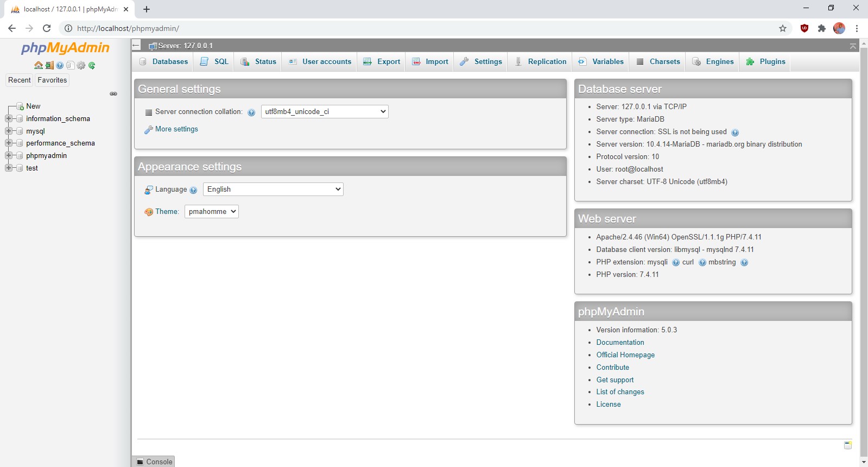Collapse the top panel with the up-arrow icon
This screenshot has width=868, height=467.
tap(853, 46)
